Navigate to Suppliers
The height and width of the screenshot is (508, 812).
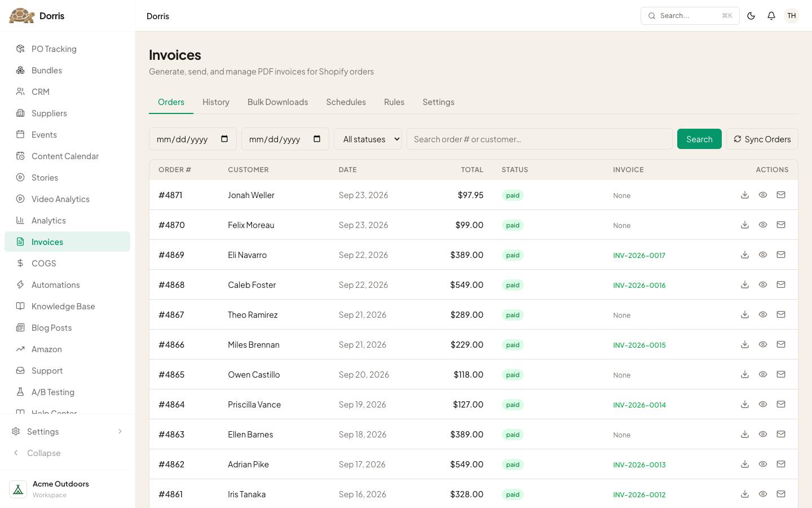point(67,113)
